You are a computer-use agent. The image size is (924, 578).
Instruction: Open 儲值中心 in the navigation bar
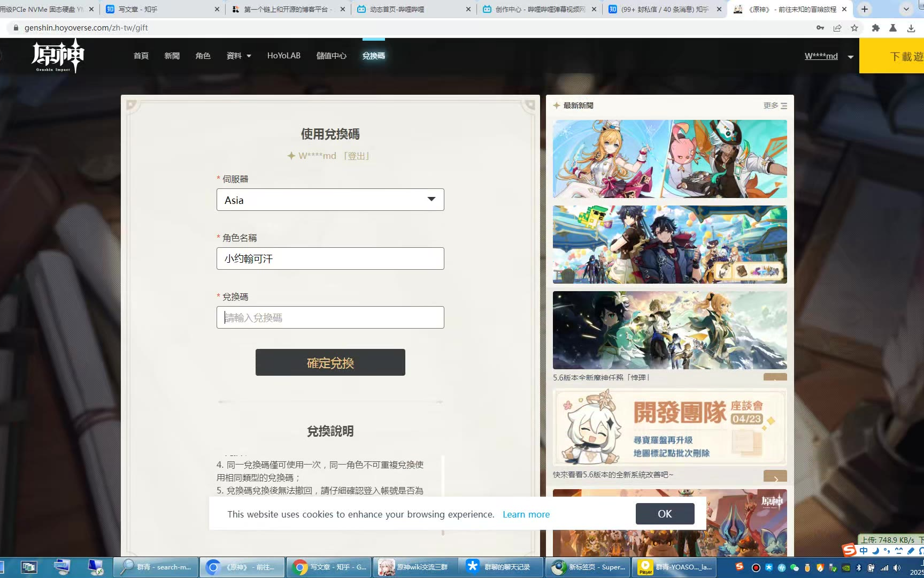pos(332,56)
